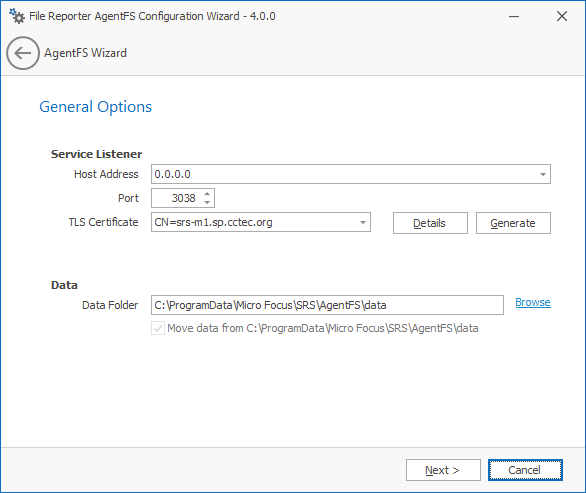Open the TLS Certificate dropdown arrow
This screenshot has width=586, height=493.
tap(363, 222)
